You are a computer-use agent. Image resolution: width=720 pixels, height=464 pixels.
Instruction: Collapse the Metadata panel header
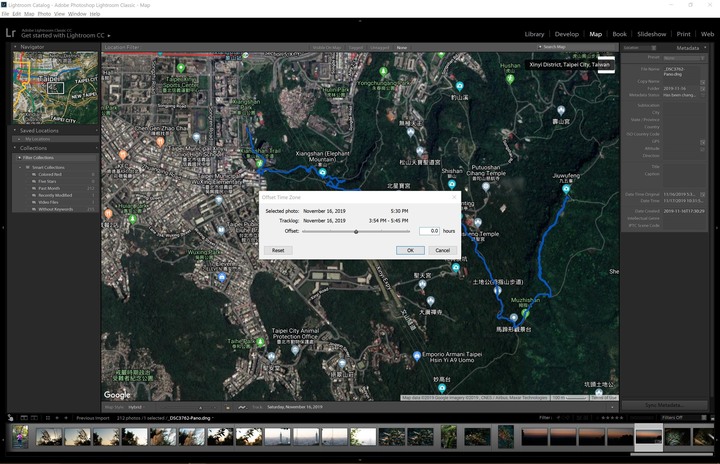click(705, 47)
